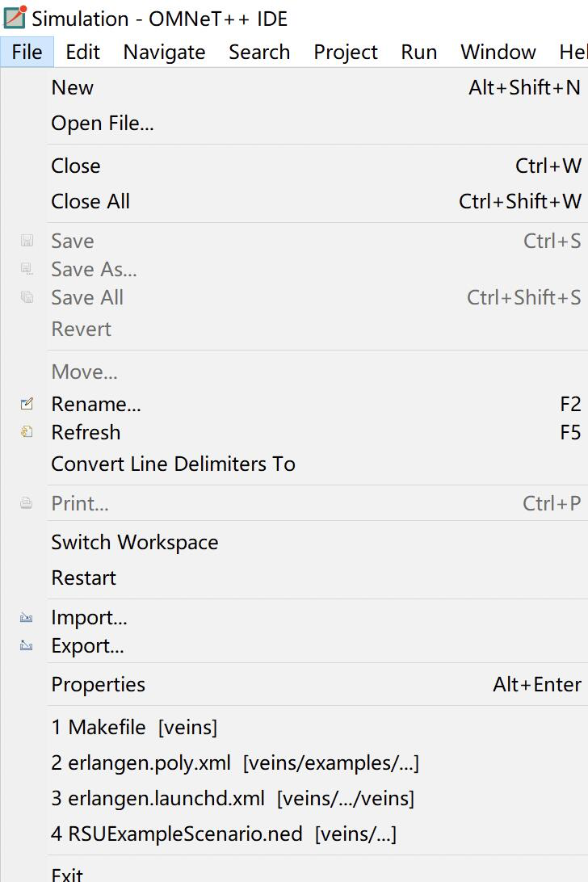Open the Navigate menu
The height and width of the screenshot is (882, 588).
tap(164, 52)
